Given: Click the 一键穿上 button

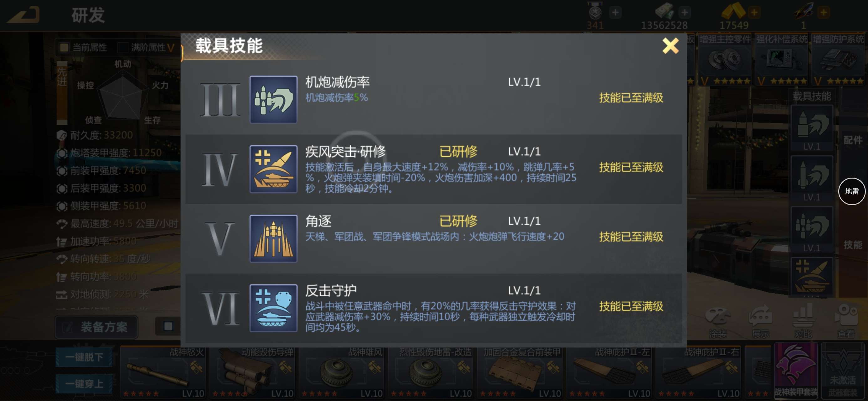Looking at the screenshot, I should click(x=84, y=384).
